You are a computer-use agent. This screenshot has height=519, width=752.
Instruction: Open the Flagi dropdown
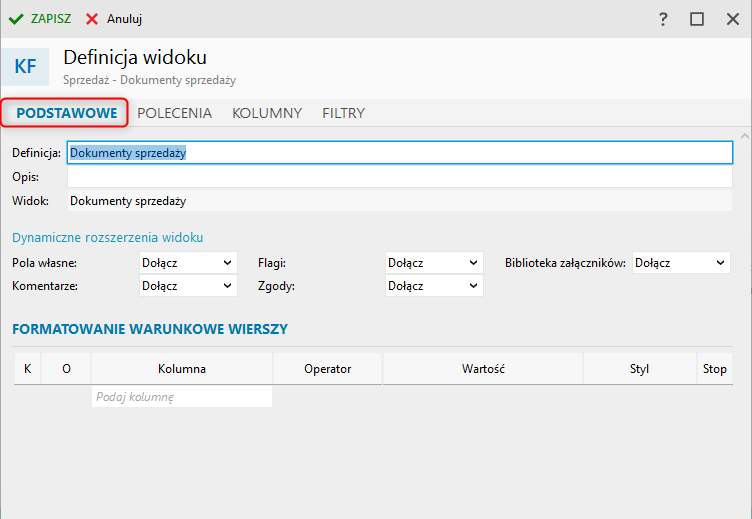coord(434,263)
